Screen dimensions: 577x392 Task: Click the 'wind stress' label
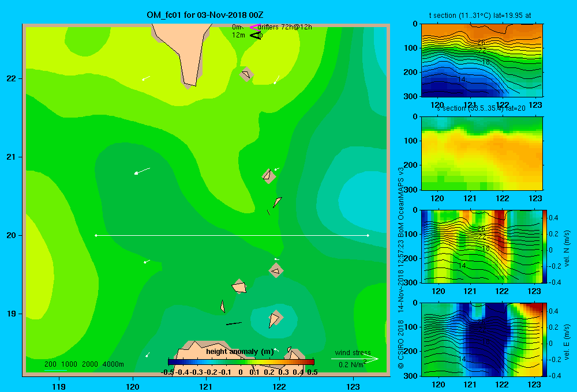click(353, 352)
